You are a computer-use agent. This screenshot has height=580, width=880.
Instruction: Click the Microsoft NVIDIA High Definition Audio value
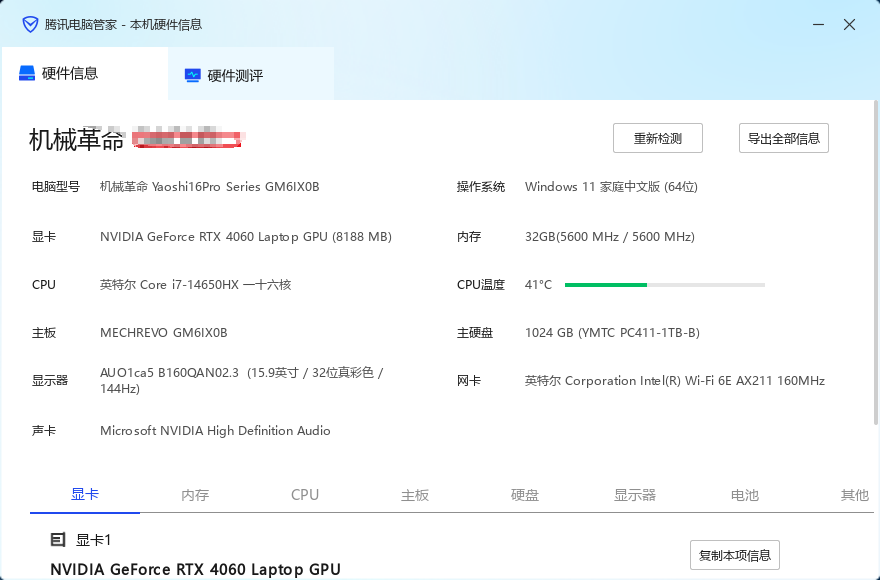click(x=215, y=431)
